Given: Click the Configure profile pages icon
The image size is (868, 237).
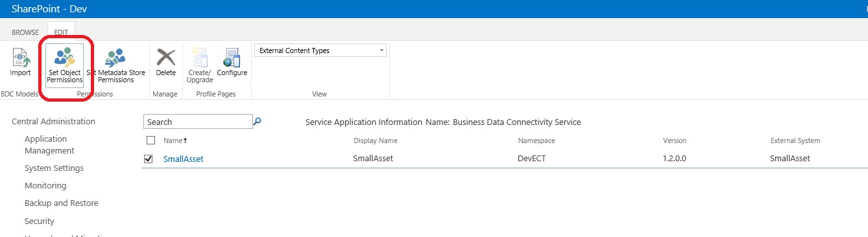Looking at the screenshot, I should pyautogui.click(x=232, y=63).
